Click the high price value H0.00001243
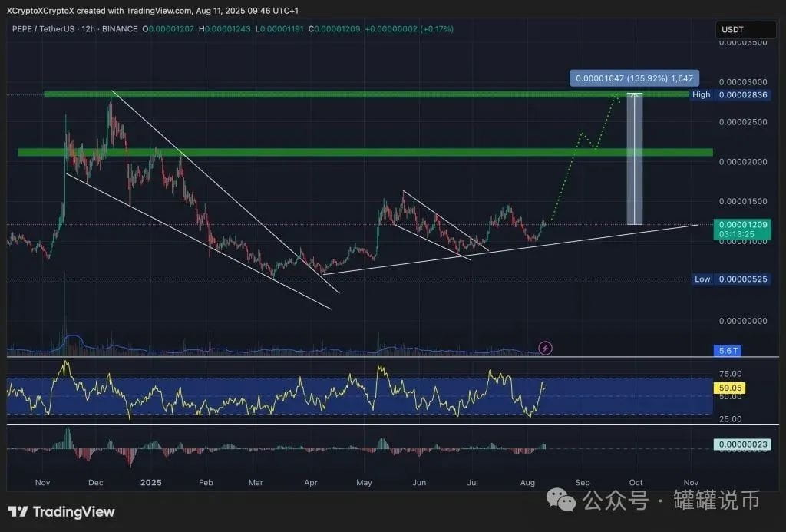Screen dimensions: 786x532 tap(225, 29)
